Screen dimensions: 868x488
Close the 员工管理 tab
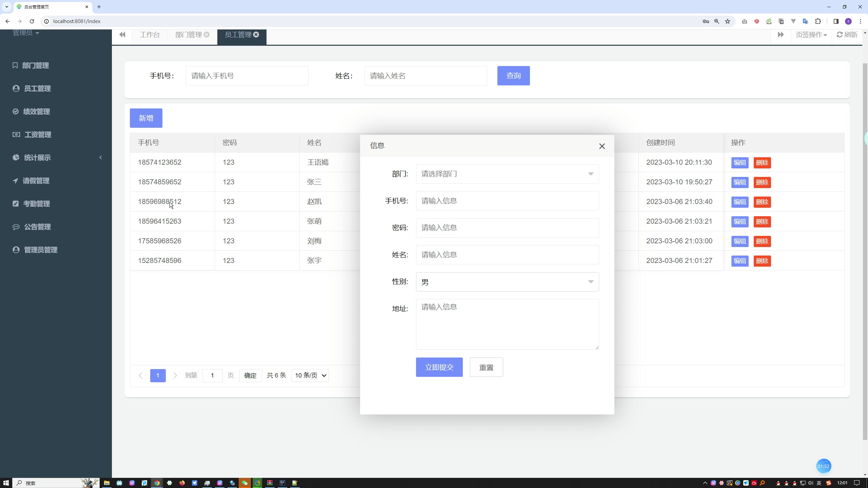click(x=256, y=35)
